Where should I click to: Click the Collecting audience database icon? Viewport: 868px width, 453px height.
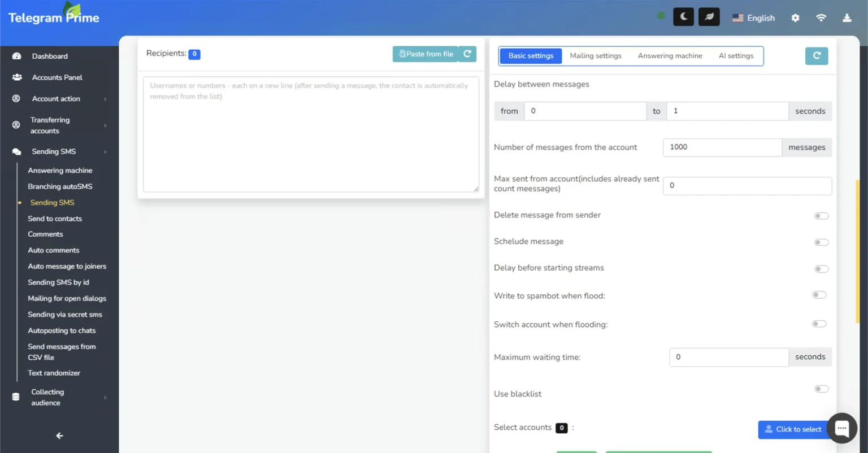[x=16, y=397]
